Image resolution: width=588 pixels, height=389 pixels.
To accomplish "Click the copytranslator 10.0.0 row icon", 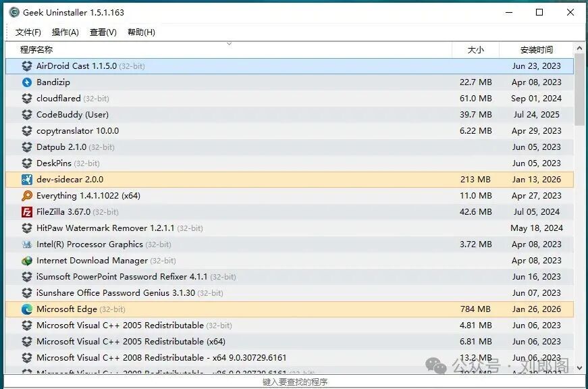I will pyautogui.click(x=27, y=131).
